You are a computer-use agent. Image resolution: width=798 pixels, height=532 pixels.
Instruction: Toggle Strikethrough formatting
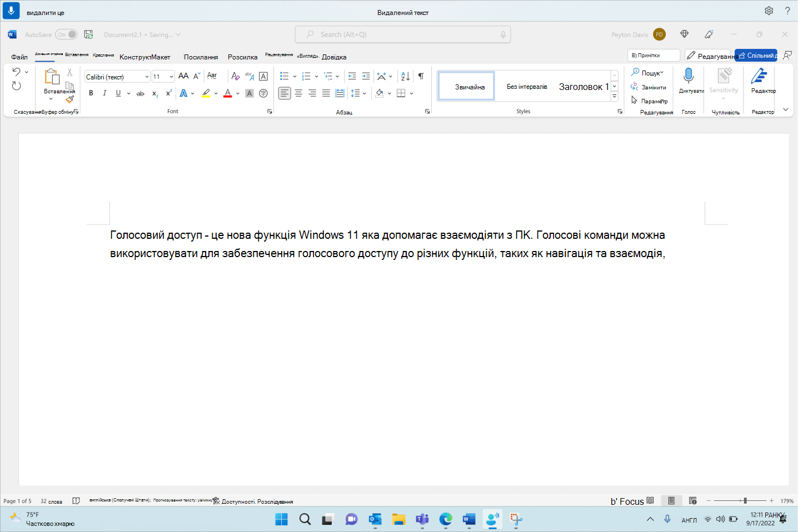[x=141, y=93]
